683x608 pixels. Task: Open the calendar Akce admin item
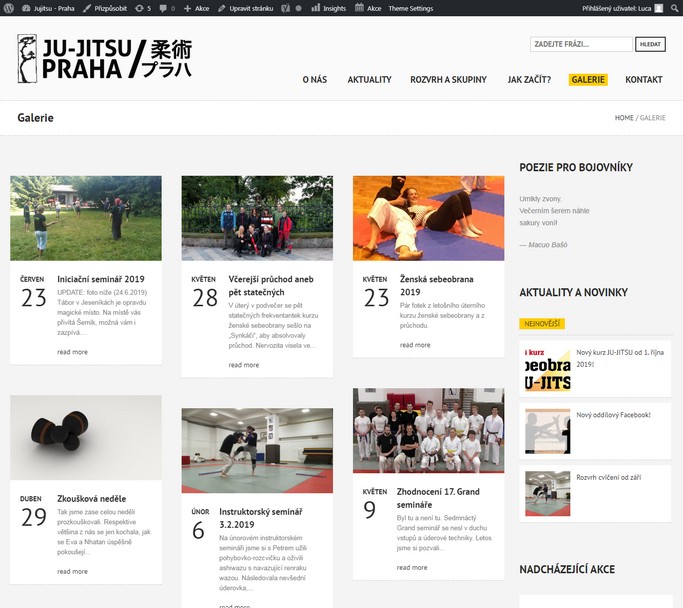(x=368, y=8)
